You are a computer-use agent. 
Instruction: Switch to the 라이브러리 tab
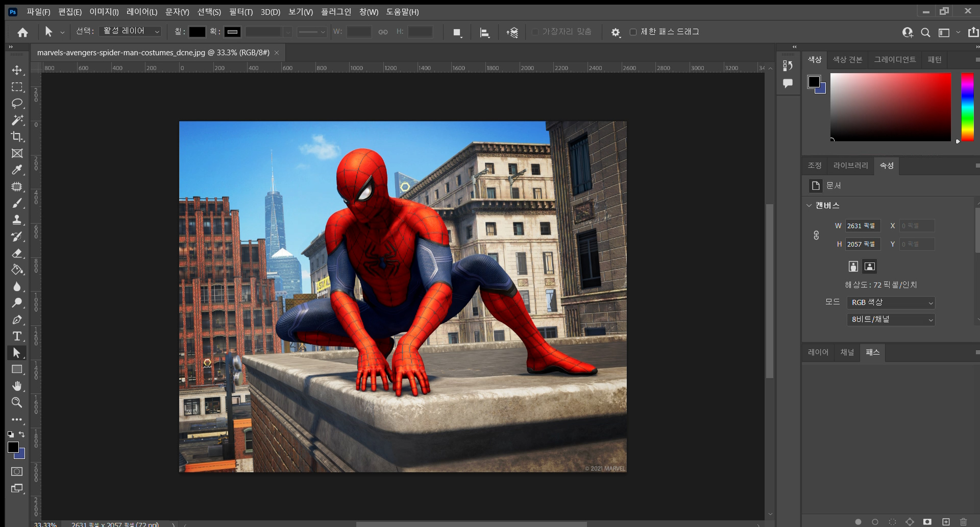pyautogui.click(x=850, y=165)
